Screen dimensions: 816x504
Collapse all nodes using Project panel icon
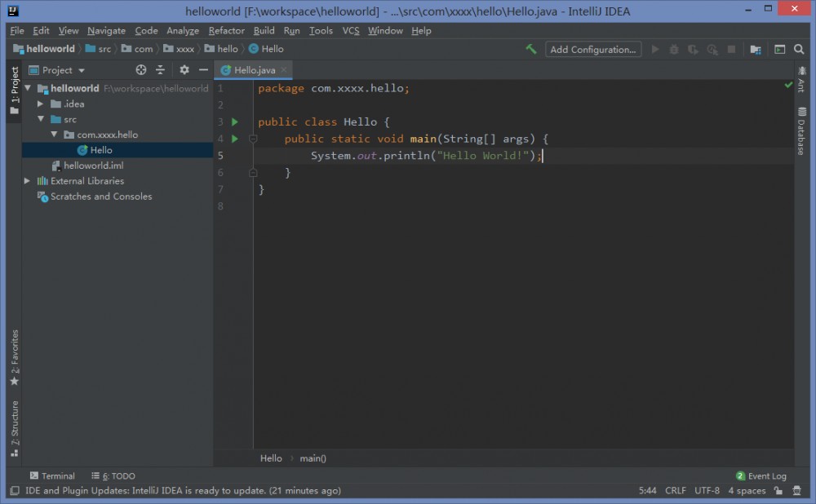pyautogui.click(x=160, y=70)
